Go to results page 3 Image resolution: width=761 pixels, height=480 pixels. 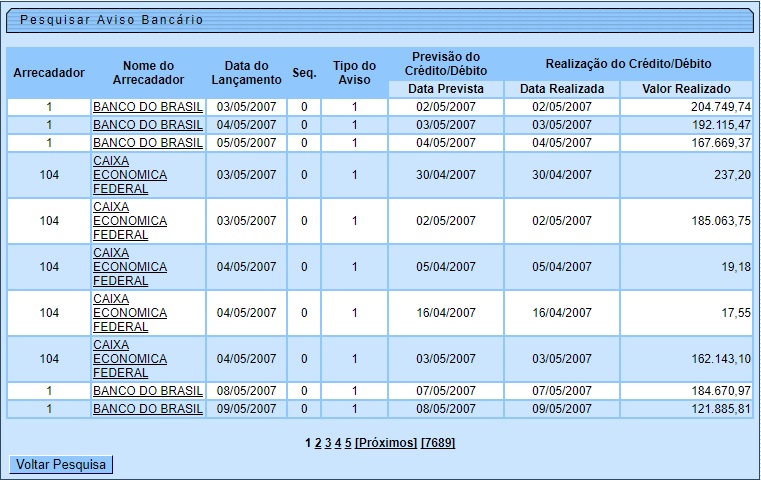point(328,443)
